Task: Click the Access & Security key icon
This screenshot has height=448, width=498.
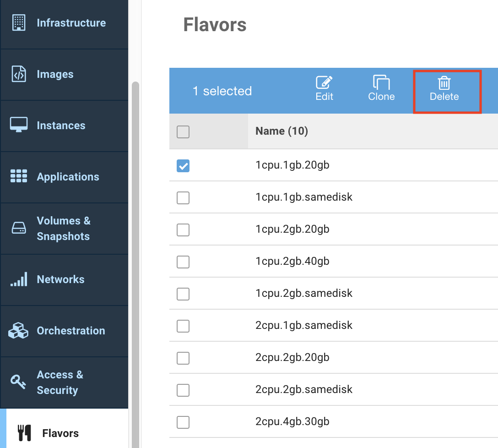Action: click(x=19, y=382)
